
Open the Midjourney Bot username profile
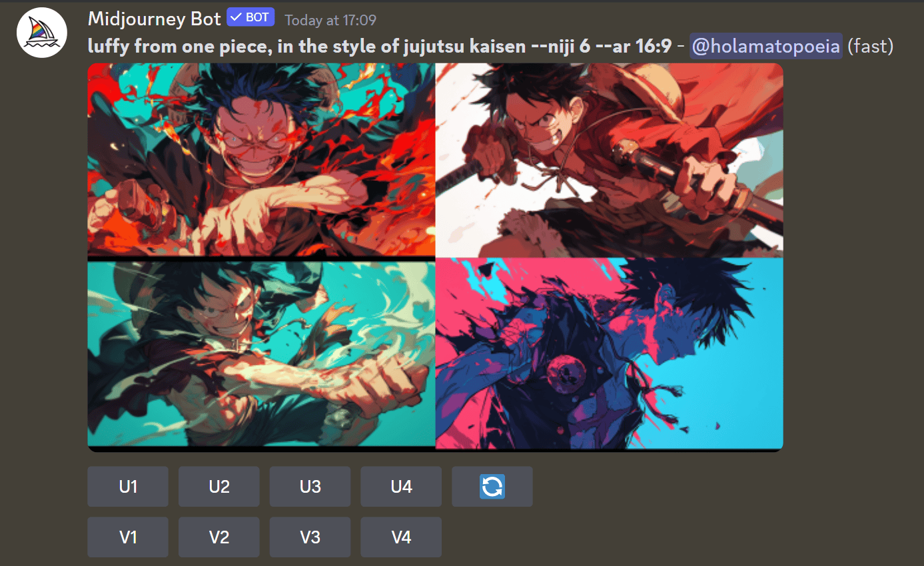154,19
